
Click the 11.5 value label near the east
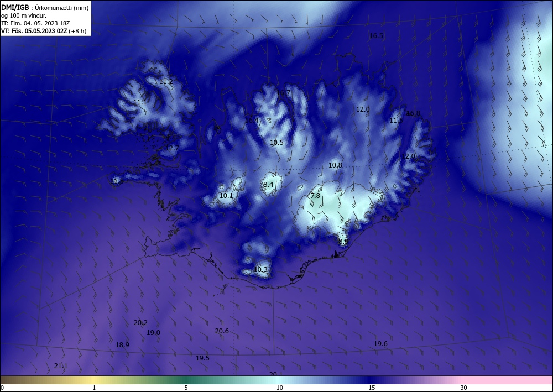coord(396,121)
